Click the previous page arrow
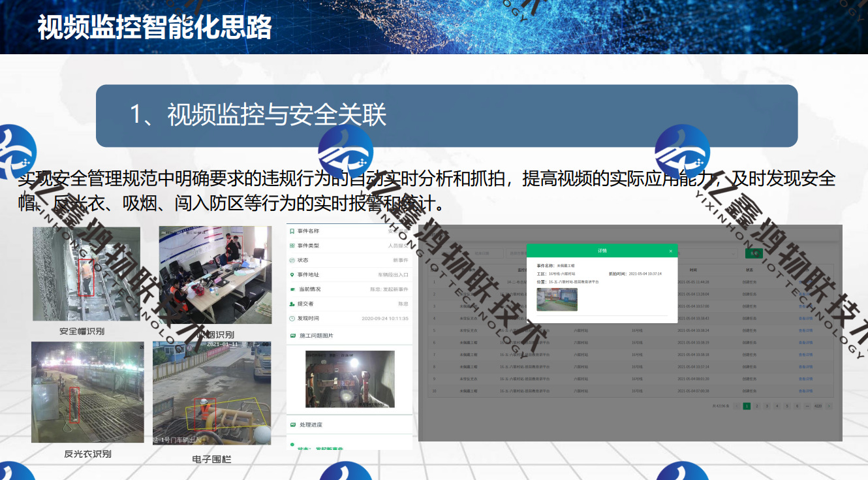Image resolution: width=868 pixels, height=480 pixels. pyautogui.click(x=737, y=406)
